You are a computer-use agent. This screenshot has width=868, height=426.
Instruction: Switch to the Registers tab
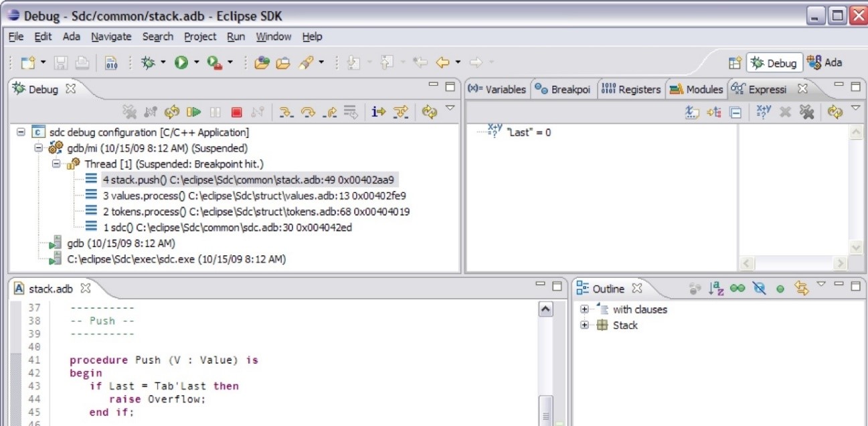coord(631,89)
